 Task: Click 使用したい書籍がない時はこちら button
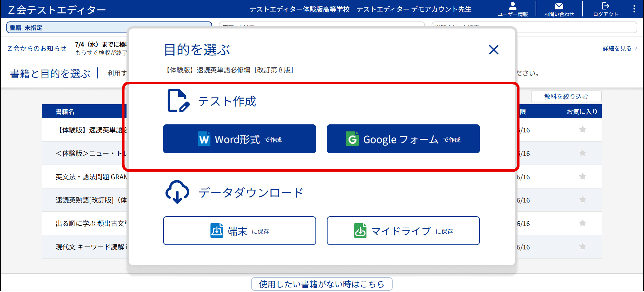point(321,284)
